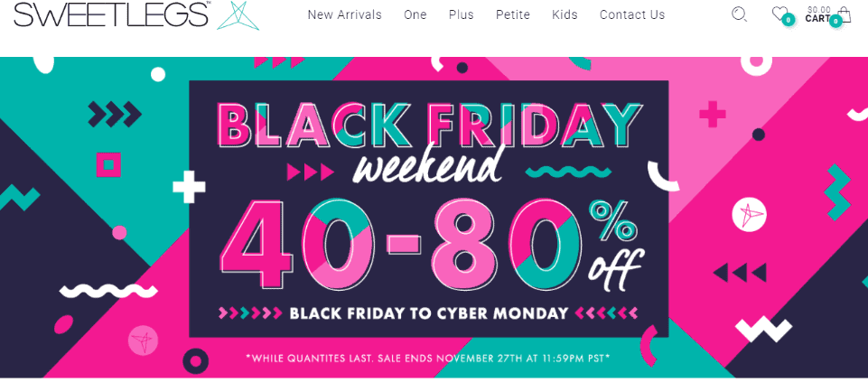Screen dimensions: 868x382
Task: Click the $0.00 cart total
Action: [818, 9]
